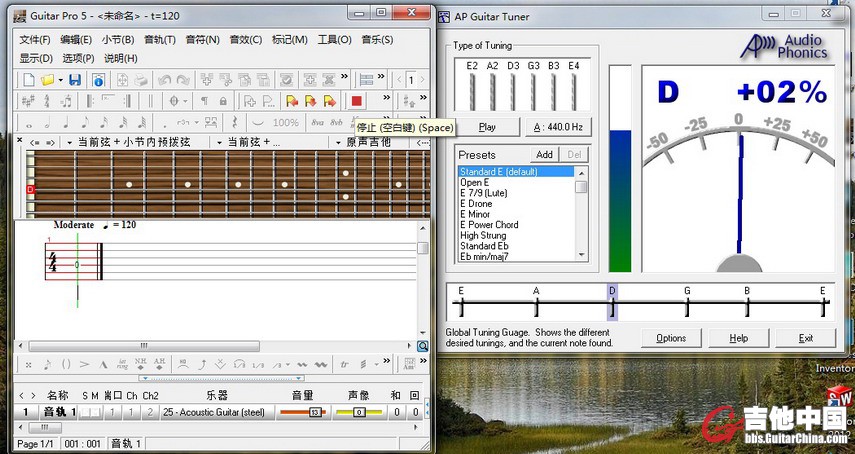Toggle Mute checkbox for track 1
This screenshot has height=454, width=855.
pos(95,413)
